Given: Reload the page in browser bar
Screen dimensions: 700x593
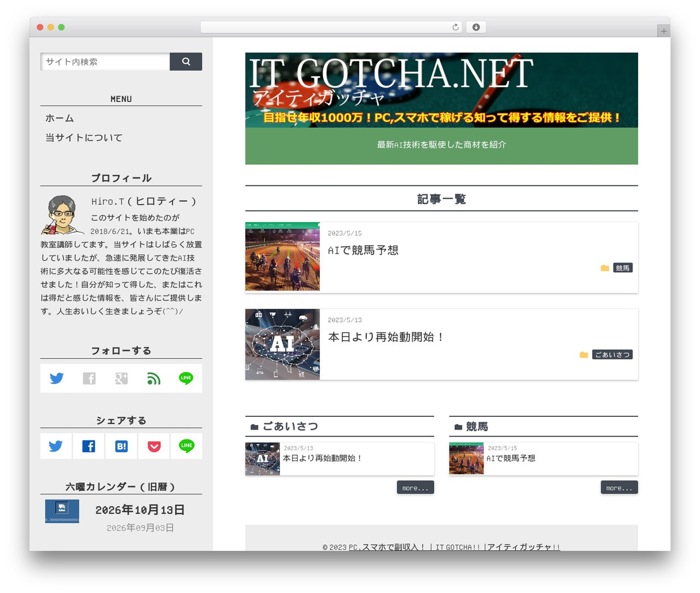Looking at the screenshot, I should pyautogui.click(x=456, y=27).
